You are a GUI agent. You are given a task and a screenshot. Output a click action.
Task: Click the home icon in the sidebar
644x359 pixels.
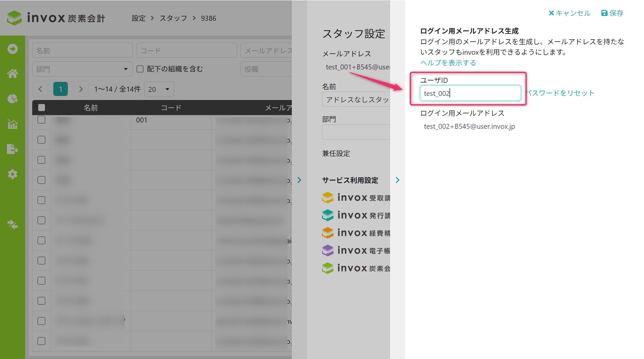13,73
